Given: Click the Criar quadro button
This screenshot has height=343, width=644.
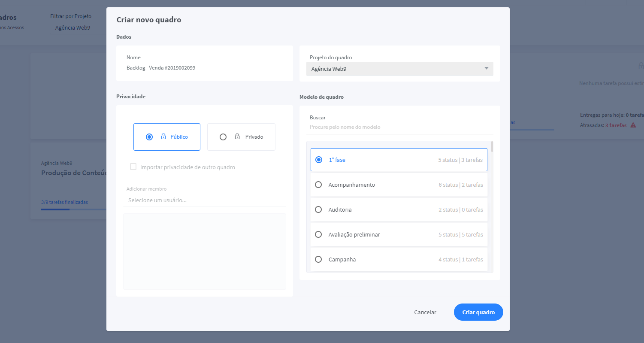Looking at the screenshot, I should pyautogui.click(x=478, y=312).
